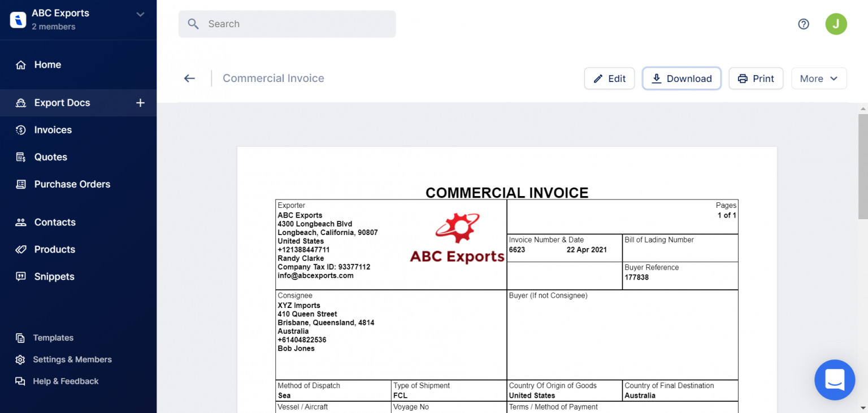This screenshot has height=413, width=868.
Task: Select Products in the sidebar
Action: (x=21, y=249)
